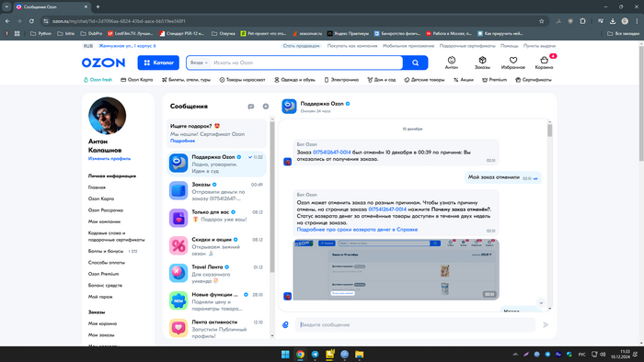Open Акции menu item

464,80
